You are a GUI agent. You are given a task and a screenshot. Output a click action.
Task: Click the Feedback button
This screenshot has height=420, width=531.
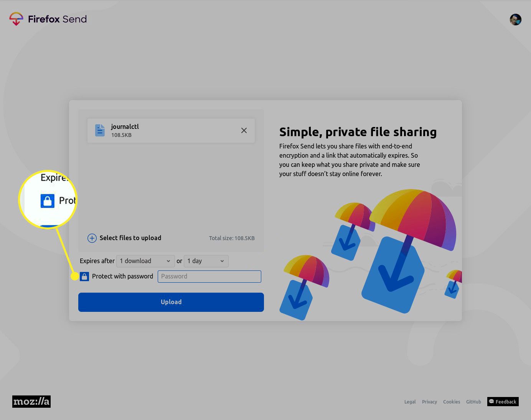tap(503, 402)
